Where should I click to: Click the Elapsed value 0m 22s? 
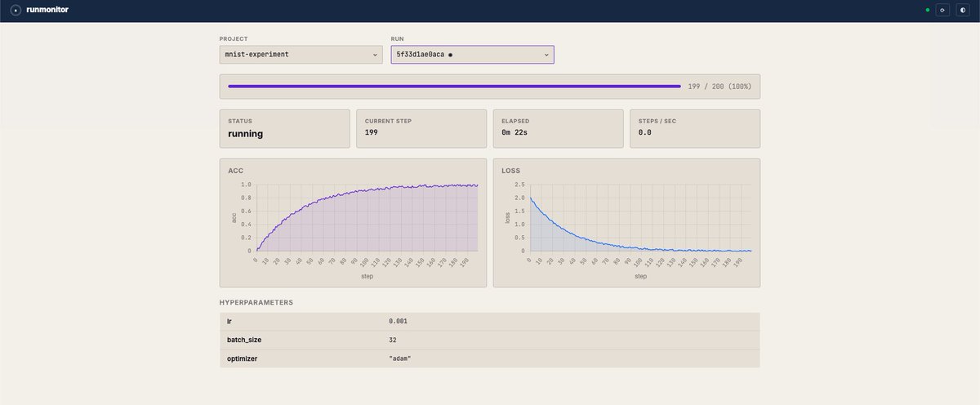(x=516, y=132)
